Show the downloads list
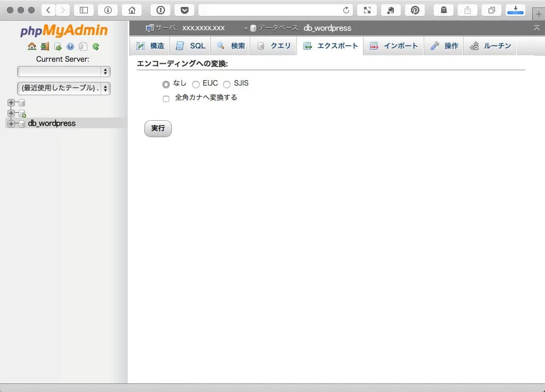 coord(515,10)
